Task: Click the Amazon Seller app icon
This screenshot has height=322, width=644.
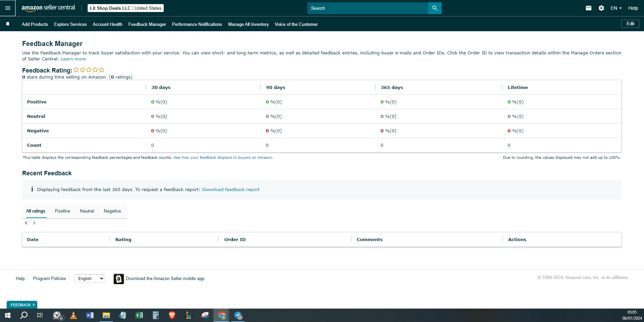Action: pos(118,279)
